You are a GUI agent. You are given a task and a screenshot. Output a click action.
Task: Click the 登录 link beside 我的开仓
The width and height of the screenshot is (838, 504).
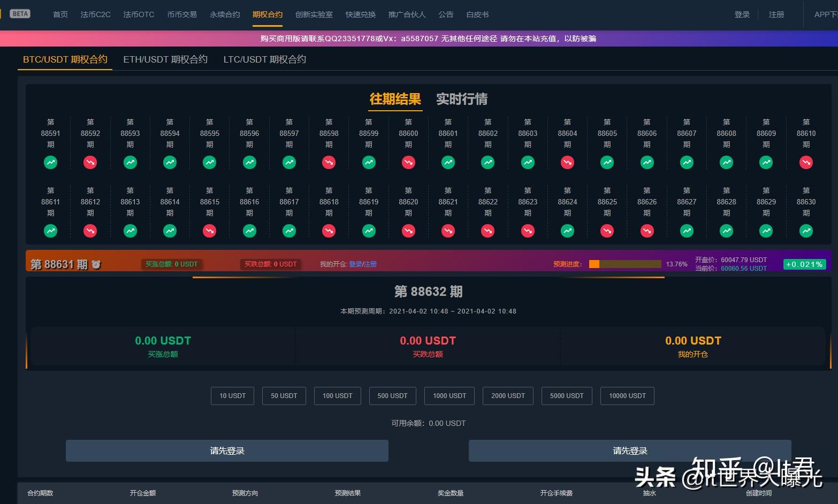355,264
